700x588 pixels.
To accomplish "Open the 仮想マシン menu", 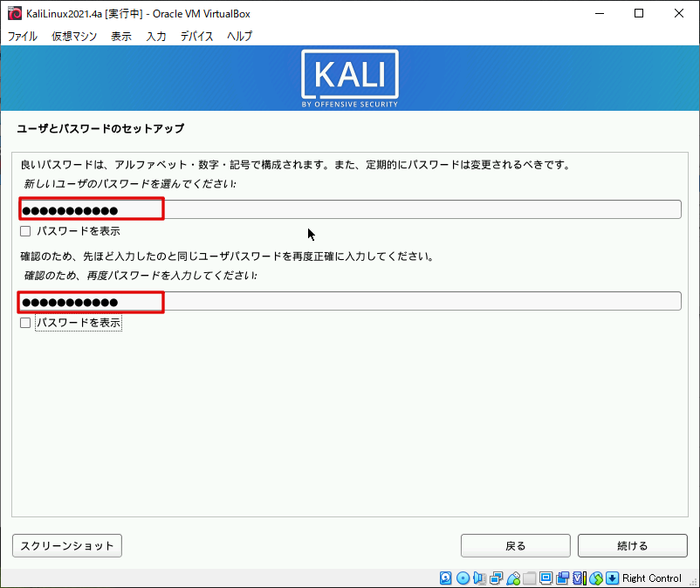I will (x=74, y=36).
